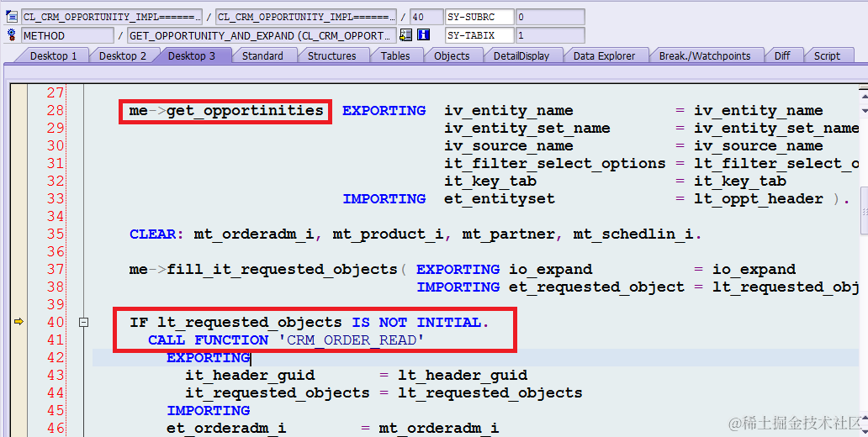Image resolution: width=868 pixels, height=437 pixels.
Task: Click it_filter_select_options on line 31
Action: 554,164
